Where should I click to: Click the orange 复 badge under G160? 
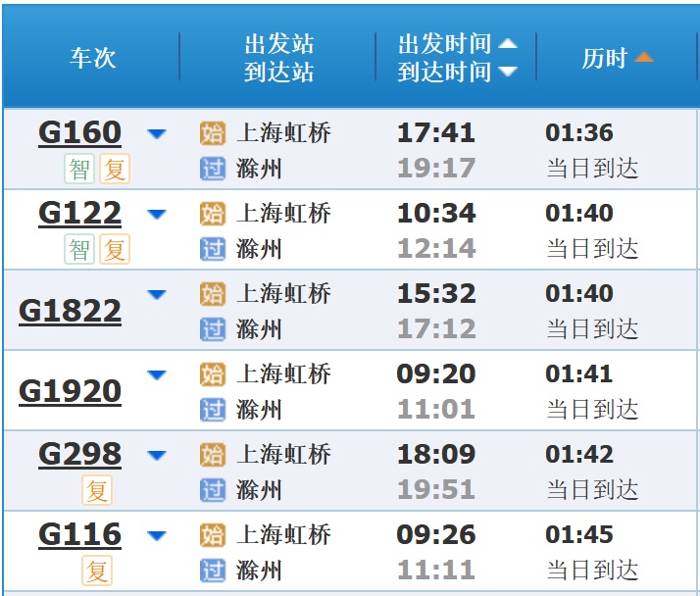pyautogui.click(x=116, y=170)
